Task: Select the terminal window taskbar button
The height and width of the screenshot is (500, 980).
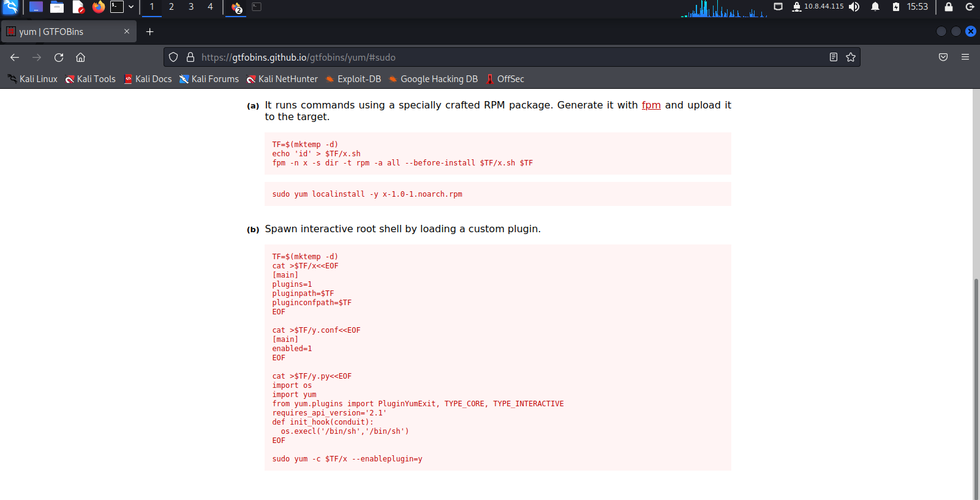Action: (x=257, y=7)
